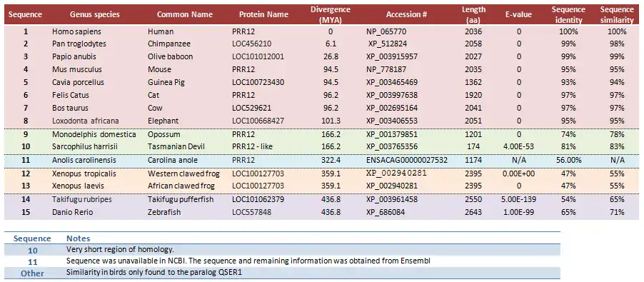Select E-value 5.00E-139 cell
This screenshot has height=282, width=644.
(518, 199)
